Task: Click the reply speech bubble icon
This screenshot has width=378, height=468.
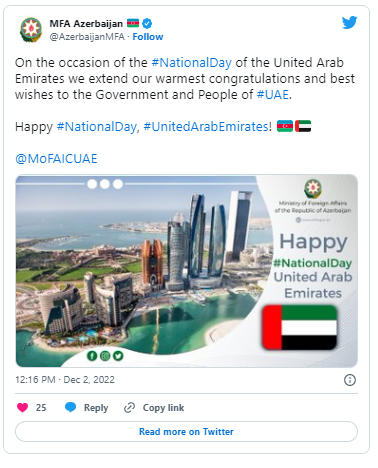Action: (70, 407)
